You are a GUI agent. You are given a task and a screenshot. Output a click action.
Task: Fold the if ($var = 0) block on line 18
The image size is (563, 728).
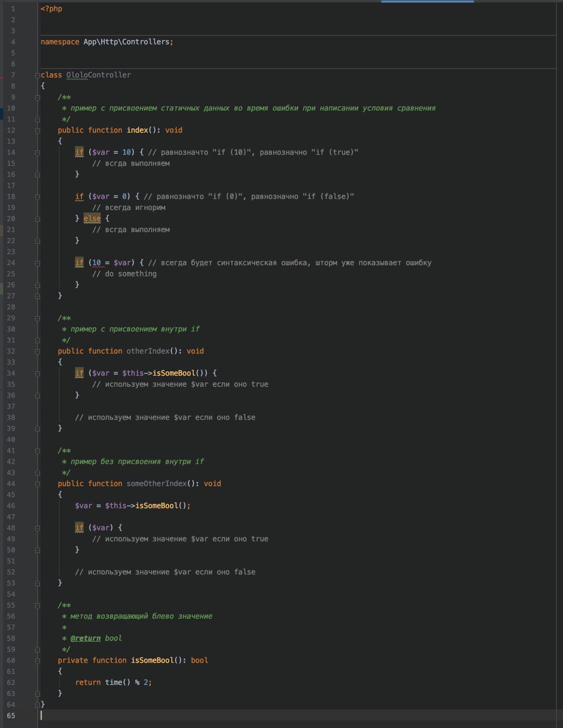[38, 197]
